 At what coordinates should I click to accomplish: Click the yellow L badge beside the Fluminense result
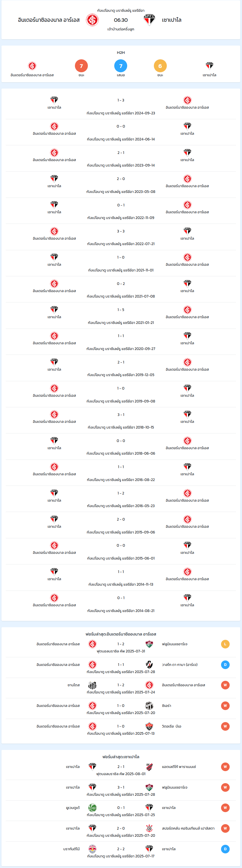click(x=225, y=644)
